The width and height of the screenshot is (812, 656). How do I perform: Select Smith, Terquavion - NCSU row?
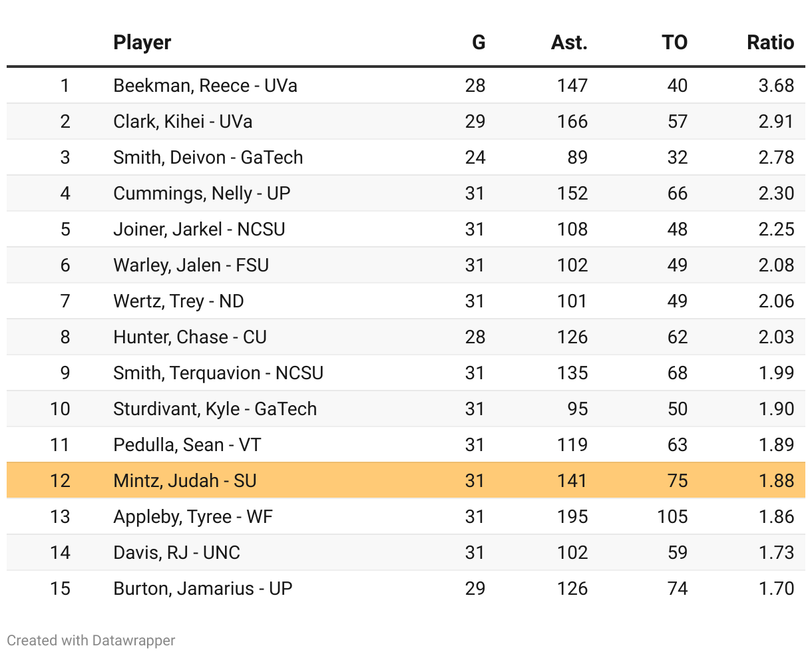click(218, 373)
